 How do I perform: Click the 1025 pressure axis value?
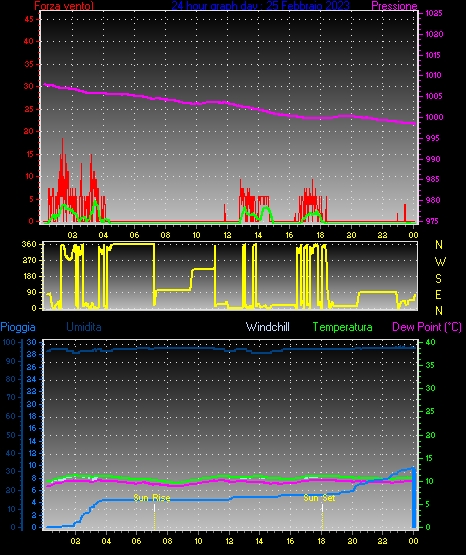coord(433,13)
